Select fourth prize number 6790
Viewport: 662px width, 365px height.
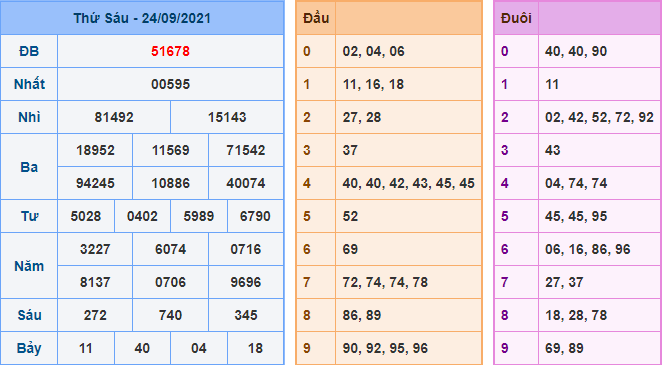(x=255, y=216)
